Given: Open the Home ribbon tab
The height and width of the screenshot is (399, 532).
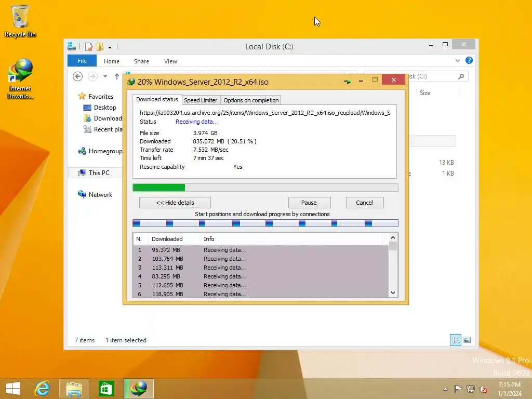Looking at the screenshot, I should click(x=112, y=61).
